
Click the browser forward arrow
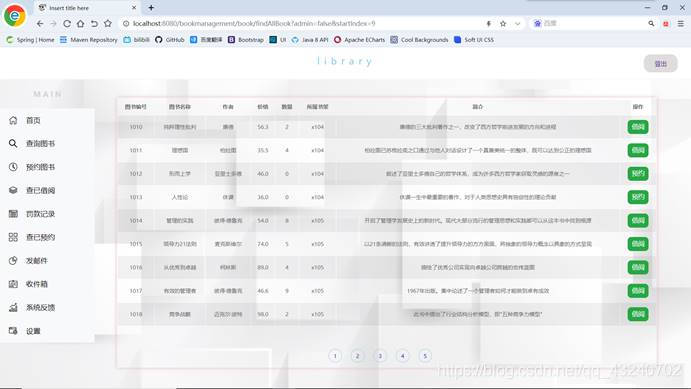point(53,23)
